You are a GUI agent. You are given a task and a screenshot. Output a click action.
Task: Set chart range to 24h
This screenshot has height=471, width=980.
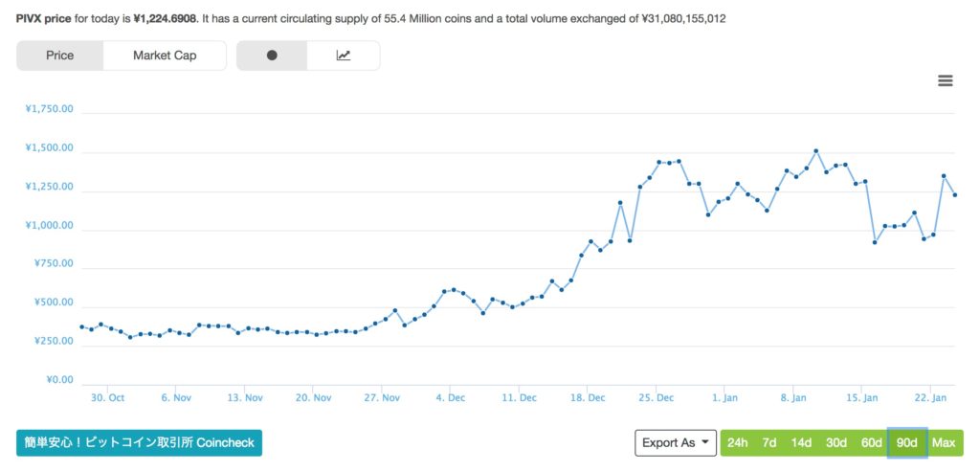pyautogui.click(x=737, y=443)
